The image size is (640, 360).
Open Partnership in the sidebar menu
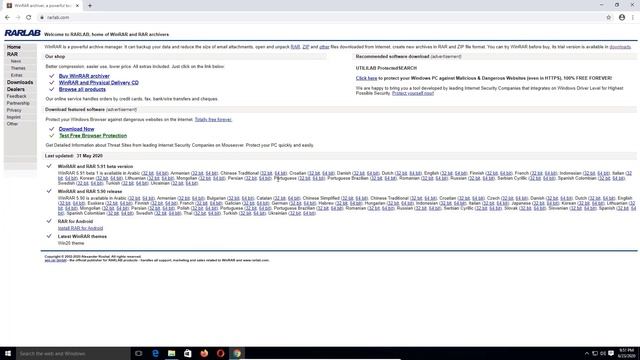tap(18, 103)
